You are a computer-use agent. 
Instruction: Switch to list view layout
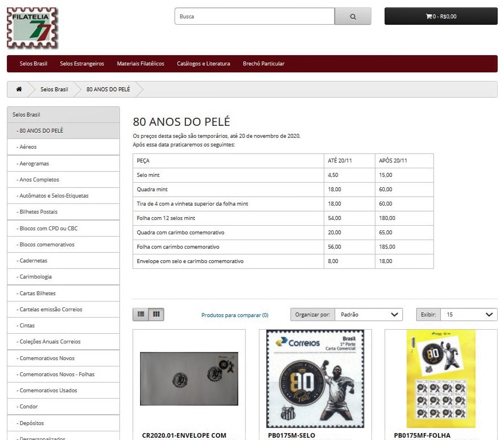[141, 314]
